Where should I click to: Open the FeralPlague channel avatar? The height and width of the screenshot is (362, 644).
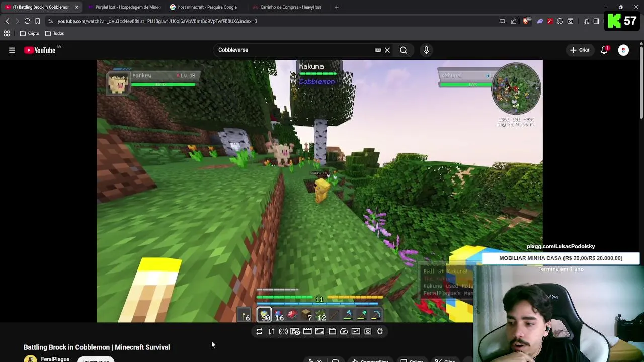(x=30, y=359)
